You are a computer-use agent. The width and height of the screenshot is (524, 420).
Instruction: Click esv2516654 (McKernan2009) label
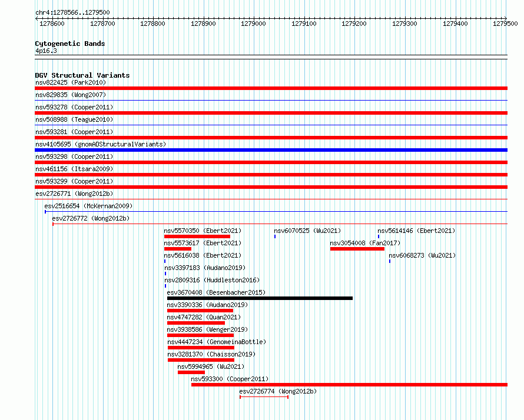coord(88,206)
